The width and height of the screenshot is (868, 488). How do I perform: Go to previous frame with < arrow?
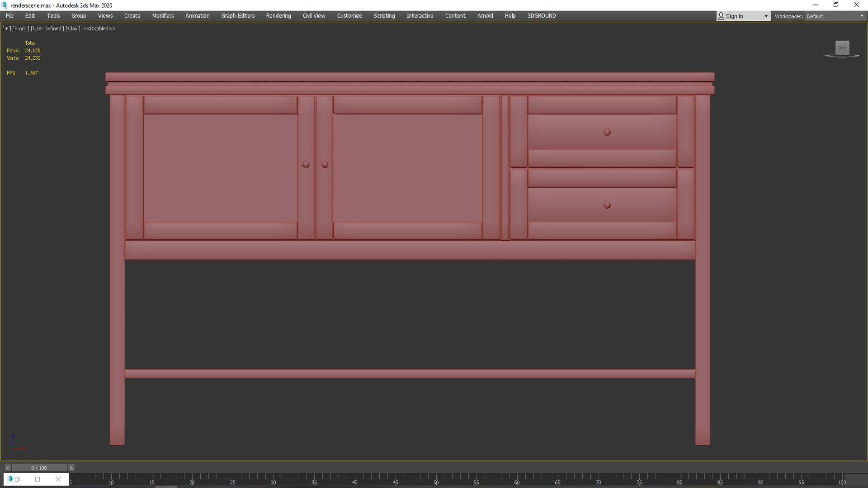(x=7, y=468)
